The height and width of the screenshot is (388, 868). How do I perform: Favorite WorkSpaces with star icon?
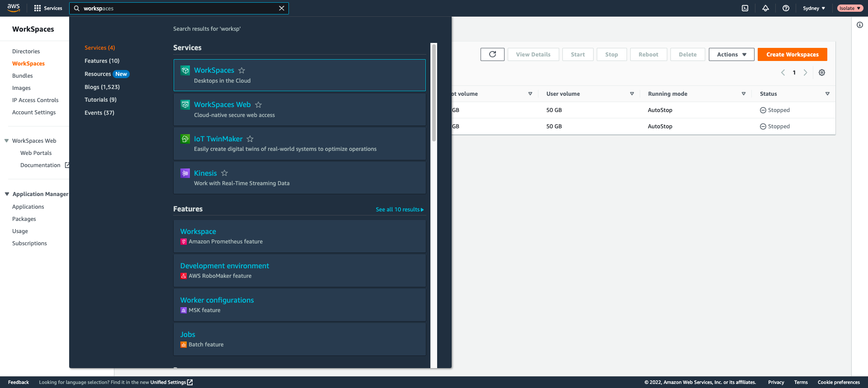point(242,70)
